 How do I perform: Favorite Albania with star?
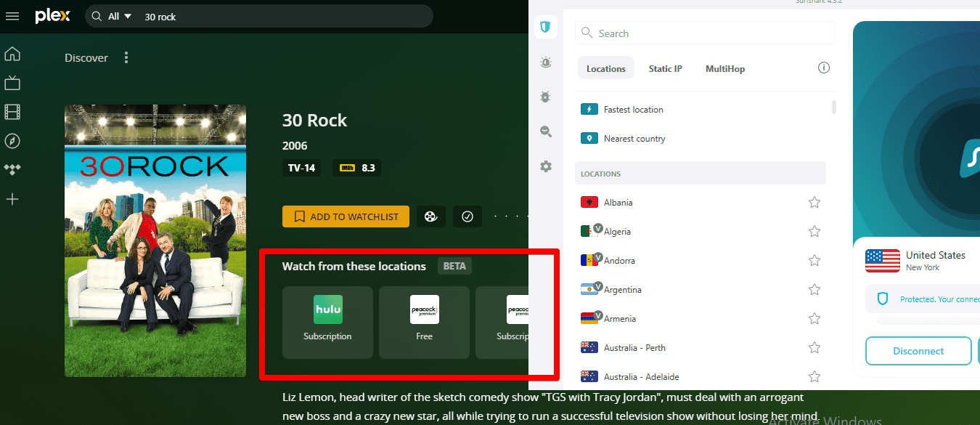pos(814,203)
